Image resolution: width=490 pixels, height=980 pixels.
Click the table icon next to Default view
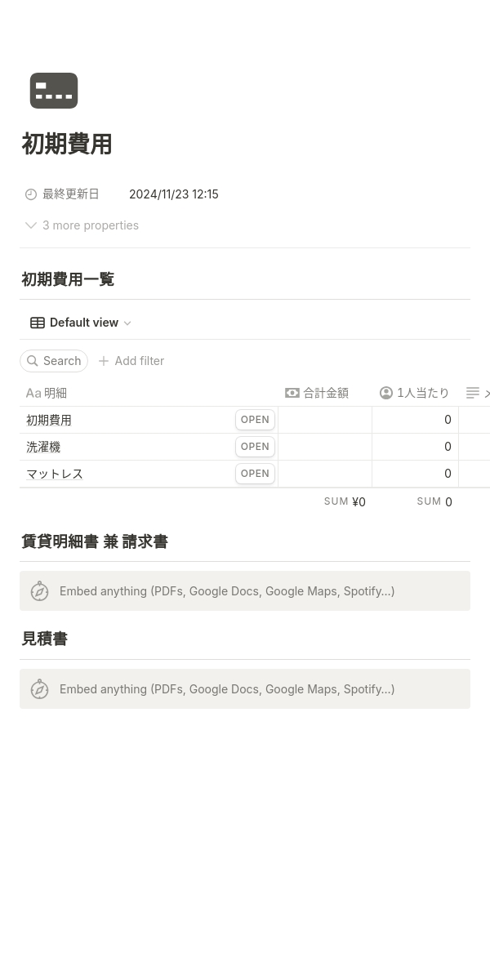pyautogui.click(x=38, y=323)
